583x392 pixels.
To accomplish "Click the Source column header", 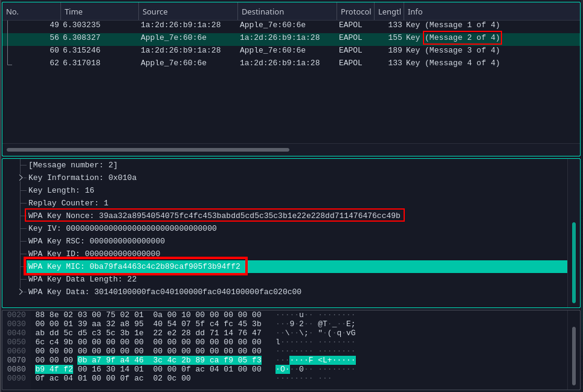I will tap(188, 12).
